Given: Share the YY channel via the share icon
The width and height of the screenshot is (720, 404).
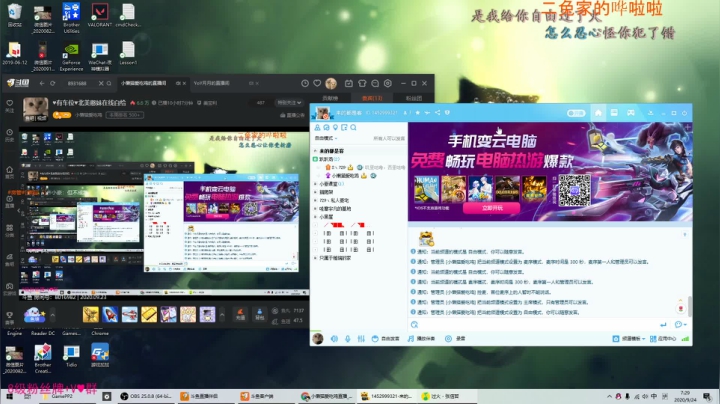Looking at the screenshot, I should click(x=437, y=112).
